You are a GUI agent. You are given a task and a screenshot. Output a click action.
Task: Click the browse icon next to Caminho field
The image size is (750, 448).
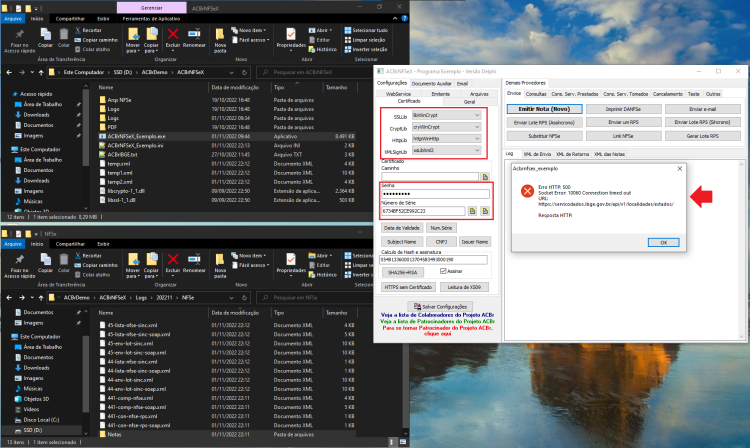pos(485,177)
